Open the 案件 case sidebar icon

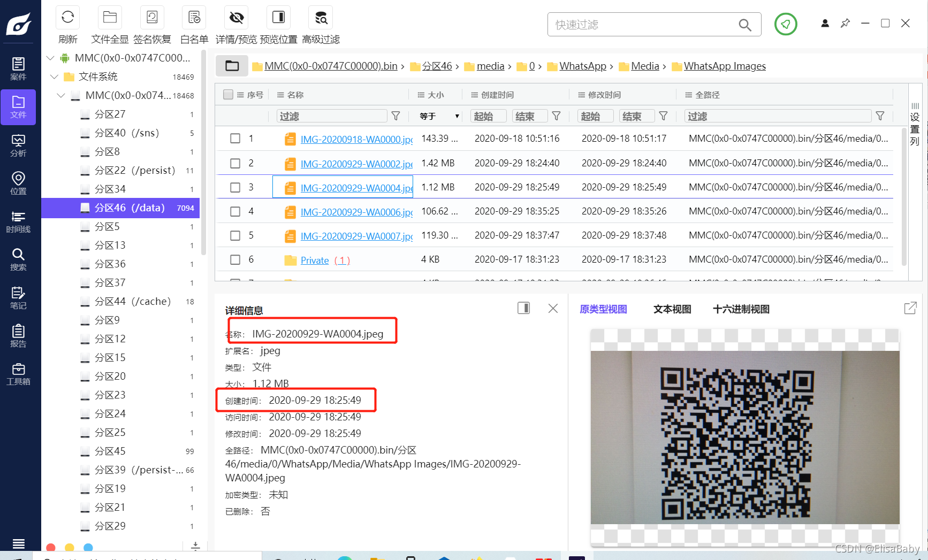tap(18, 69)
